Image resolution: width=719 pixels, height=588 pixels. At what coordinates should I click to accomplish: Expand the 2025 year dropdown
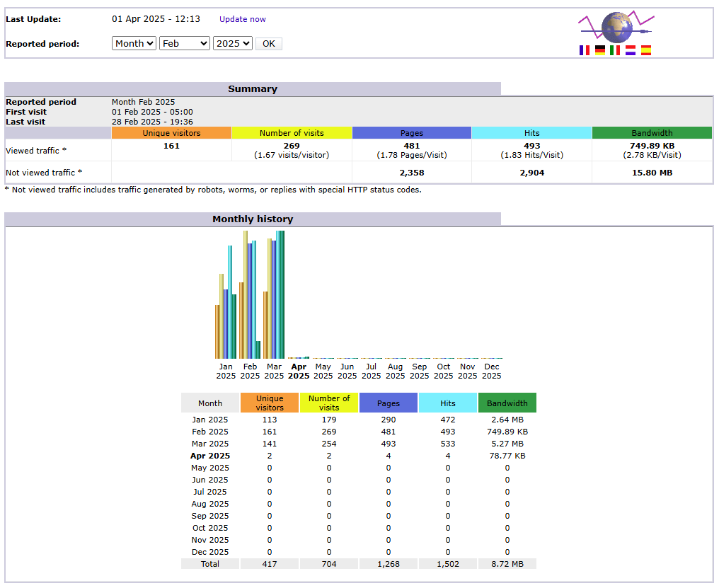pos(232,44)
